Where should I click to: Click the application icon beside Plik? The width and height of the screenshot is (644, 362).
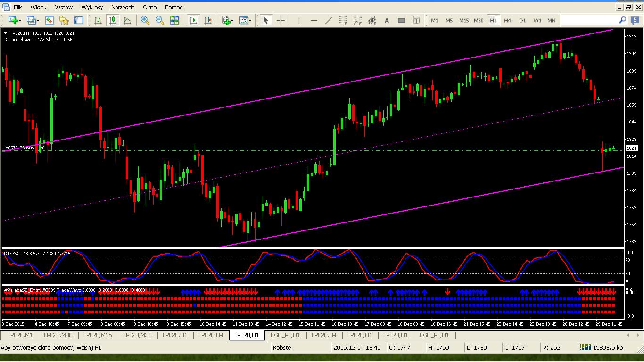pos(6,7)
